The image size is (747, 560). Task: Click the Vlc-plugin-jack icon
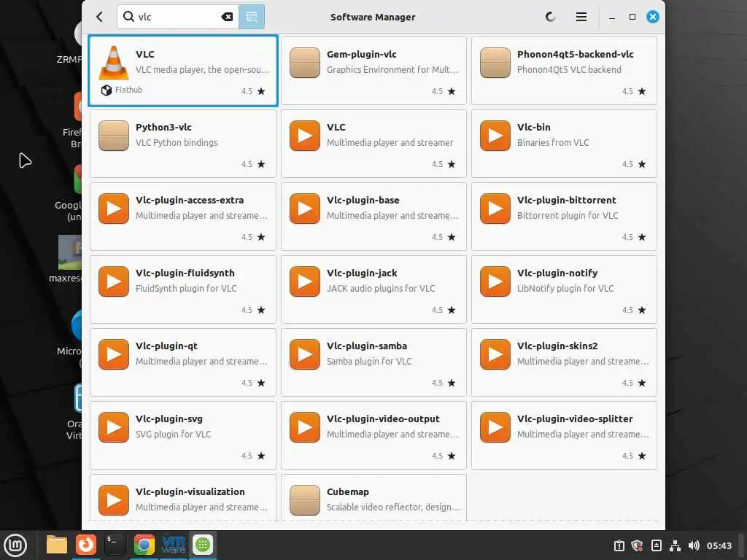pyautogui.click(x=304, y=281)
